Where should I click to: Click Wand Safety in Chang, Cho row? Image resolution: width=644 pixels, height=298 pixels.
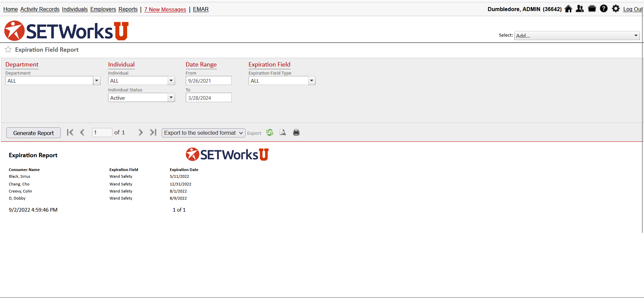click(x=121, y=184)
